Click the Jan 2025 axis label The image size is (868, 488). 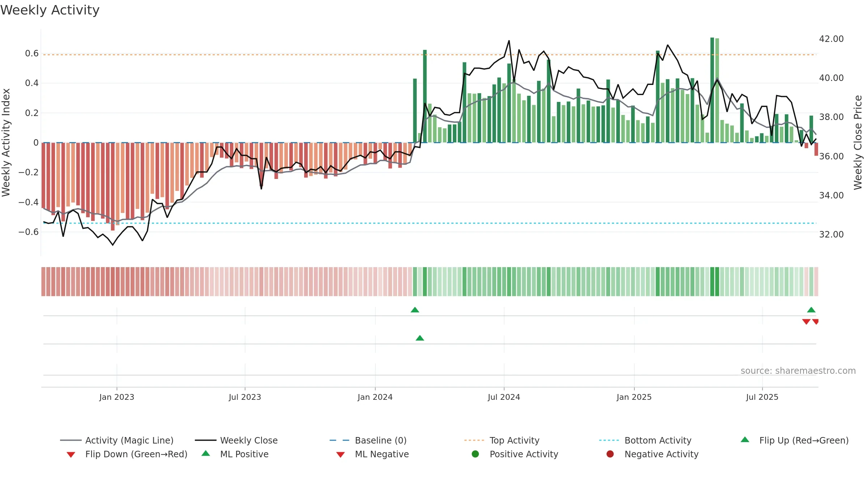(x=634, y=397)
